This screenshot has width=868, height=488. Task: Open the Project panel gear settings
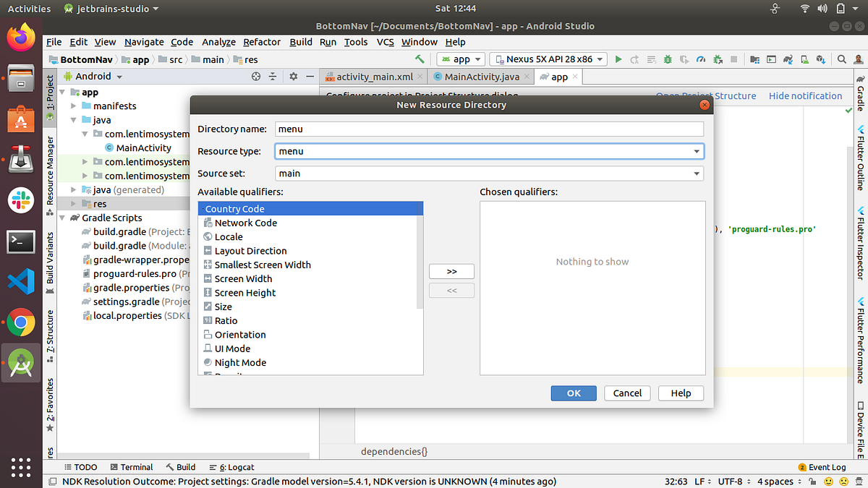coord(293,76)
